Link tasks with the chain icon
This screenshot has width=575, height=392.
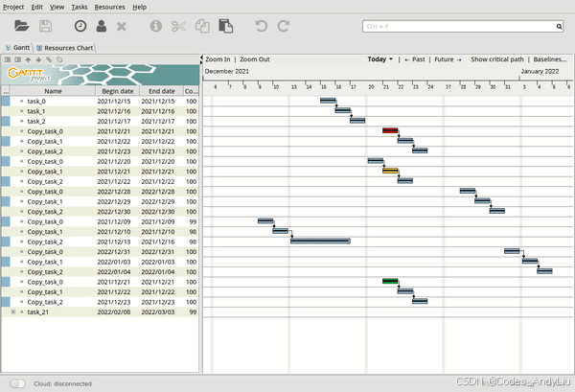point(49,59)
